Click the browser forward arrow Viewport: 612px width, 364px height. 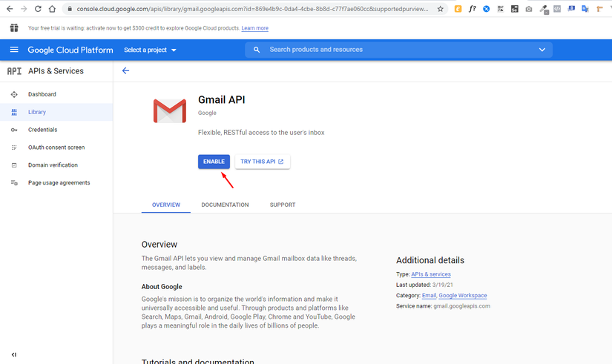pyautogui.click(x=24, y=9)
